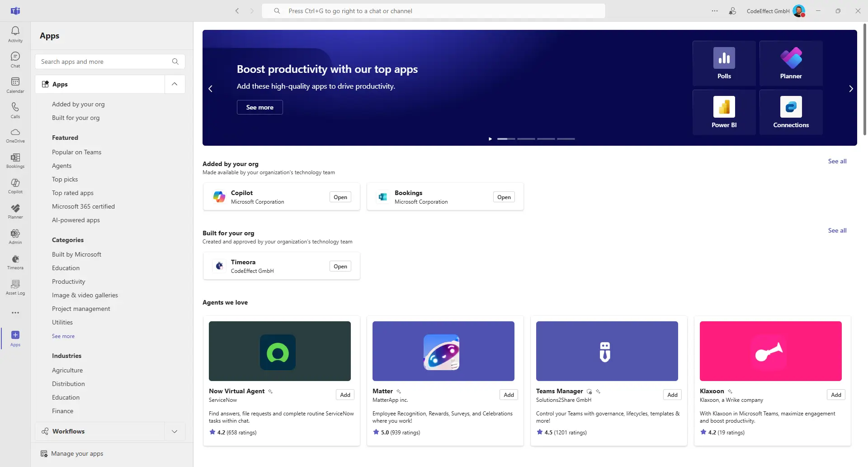See all apps added by your org
Screen dimensions: 868x467
pyautogui.click(x=837, y=161)
